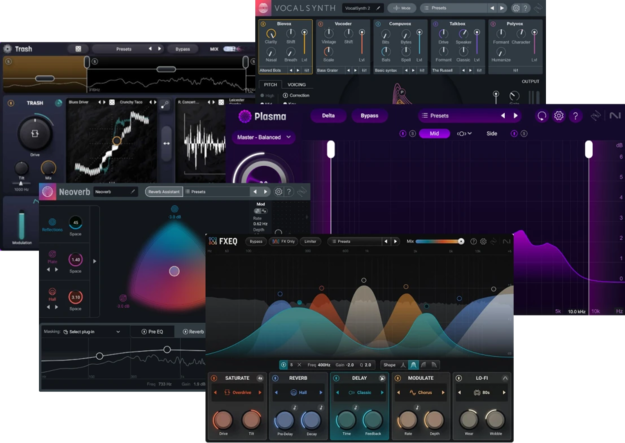Click the pencil rename icon in Neoverb
The width and height of the screenshot is (625, 443).
point(133,192)
